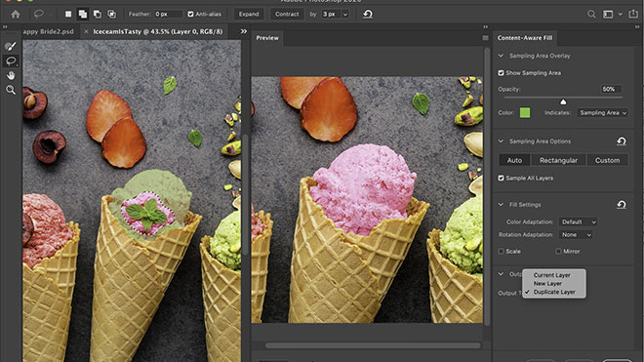Select Subtract from Selection mode icon
644x362 pixels.
(x=98, y=15)
